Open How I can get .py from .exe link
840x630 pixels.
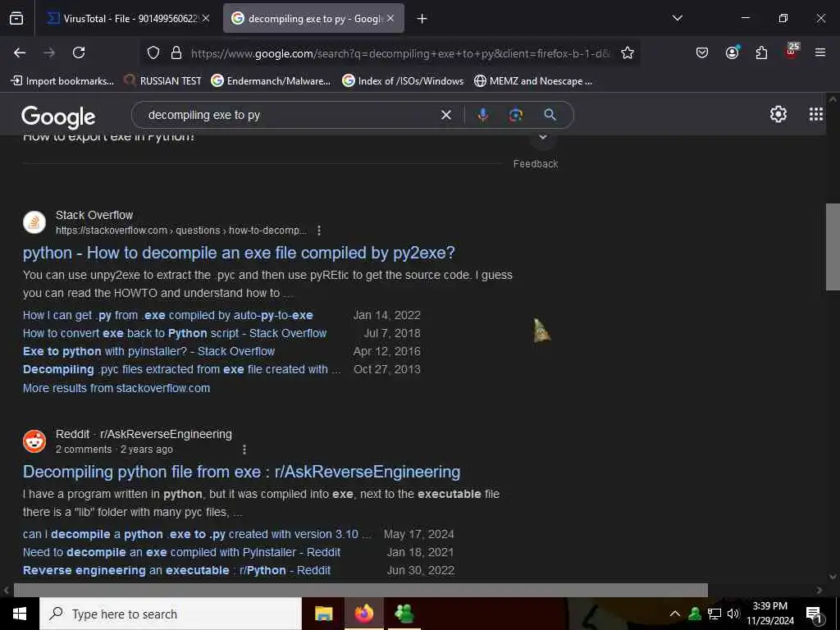coord(167,315)
